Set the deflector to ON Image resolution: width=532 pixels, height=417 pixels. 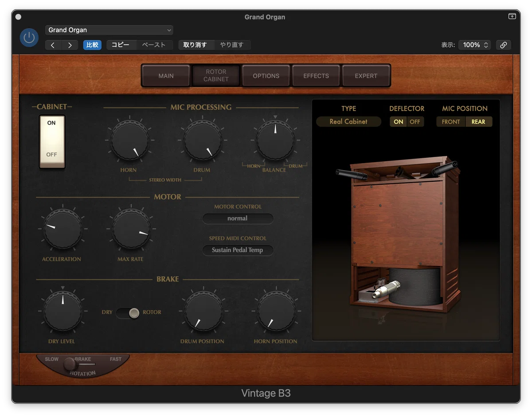pos(399,122)
